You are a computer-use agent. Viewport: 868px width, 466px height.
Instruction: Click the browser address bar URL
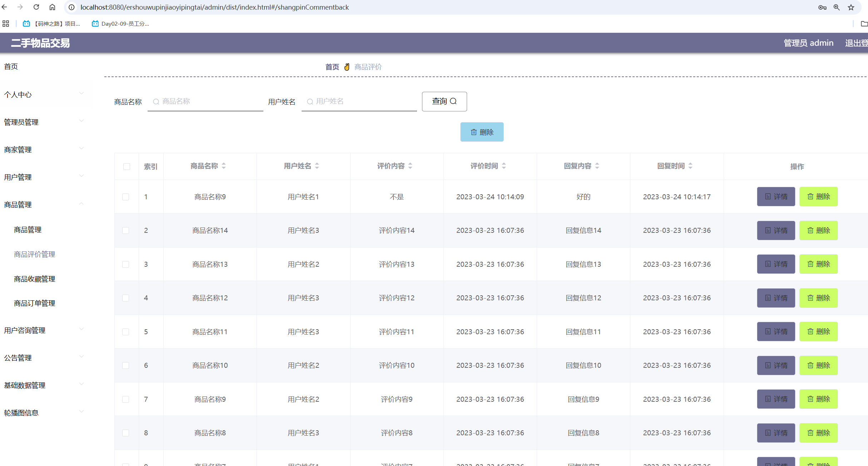click(214, 7)
